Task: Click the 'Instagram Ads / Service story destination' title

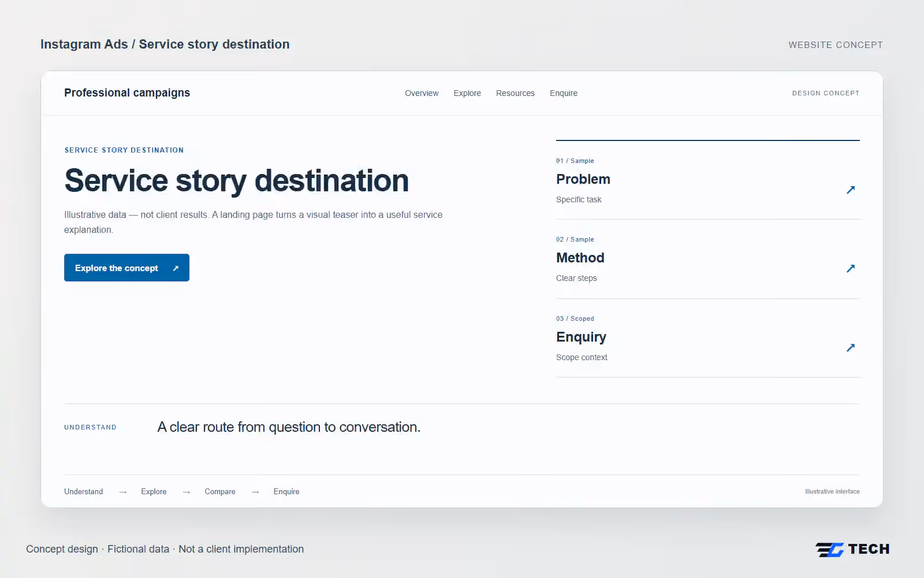Action: click(x=165, y=45)
